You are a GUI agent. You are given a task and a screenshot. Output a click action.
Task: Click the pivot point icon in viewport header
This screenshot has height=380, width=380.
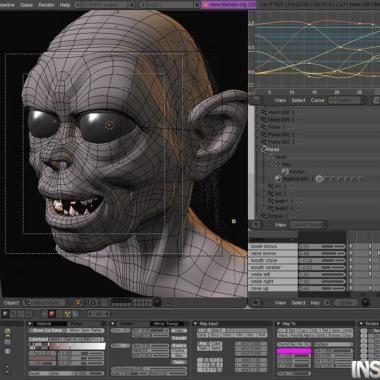(93, 302)
